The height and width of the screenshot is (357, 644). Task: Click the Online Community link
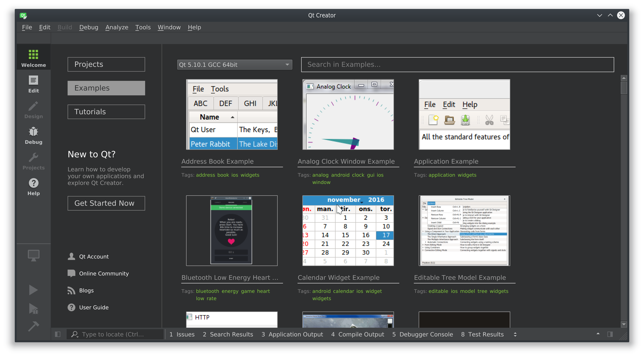(104, 273)
